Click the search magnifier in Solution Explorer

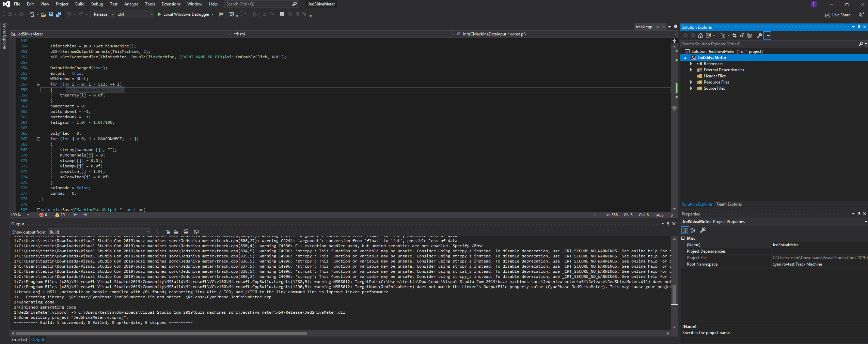861,44
